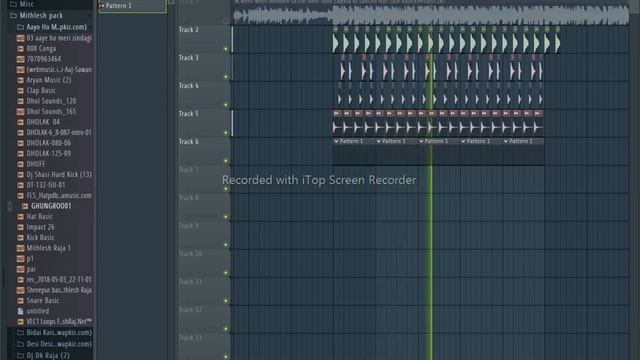Image resolution: width=640 pixels, height=360 pixels.
Task: Open the last Pattern 1 clip's dropdown menu
Action: (x=506, y=141)
